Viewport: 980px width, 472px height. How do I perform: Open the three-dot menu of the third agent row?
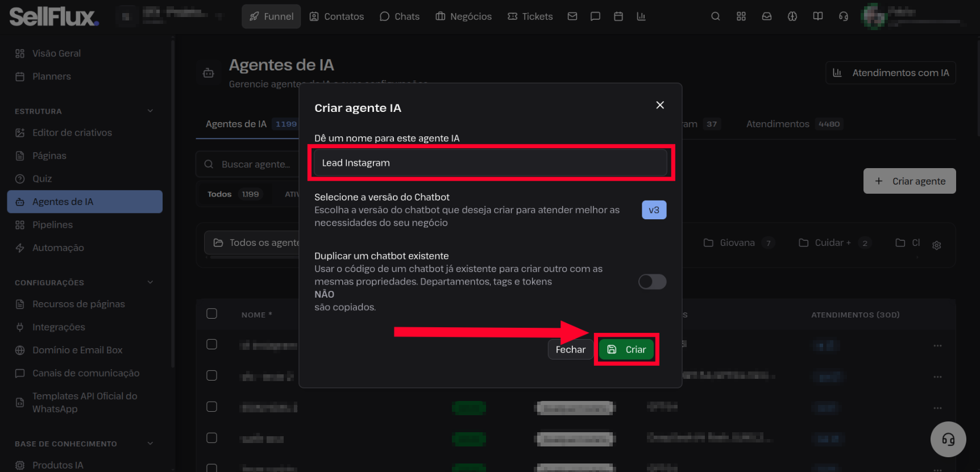click(x=937, y=408)
